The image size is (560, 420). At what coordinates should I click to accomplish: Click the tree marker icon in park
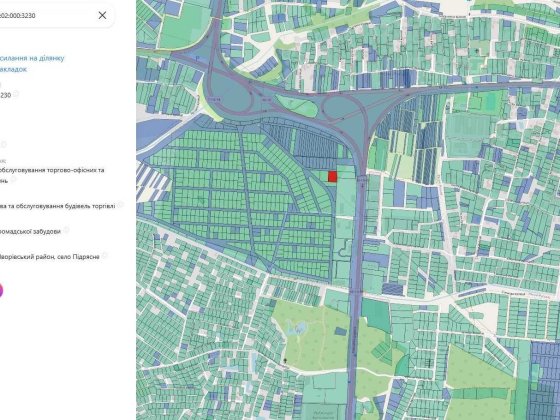[x=285, y=361]
